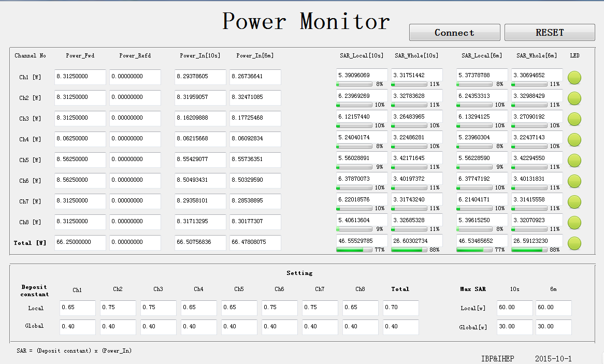The image size is (604, 364).
Task: Click the Ch8 LED indicator
Action: tap(574, 223)
